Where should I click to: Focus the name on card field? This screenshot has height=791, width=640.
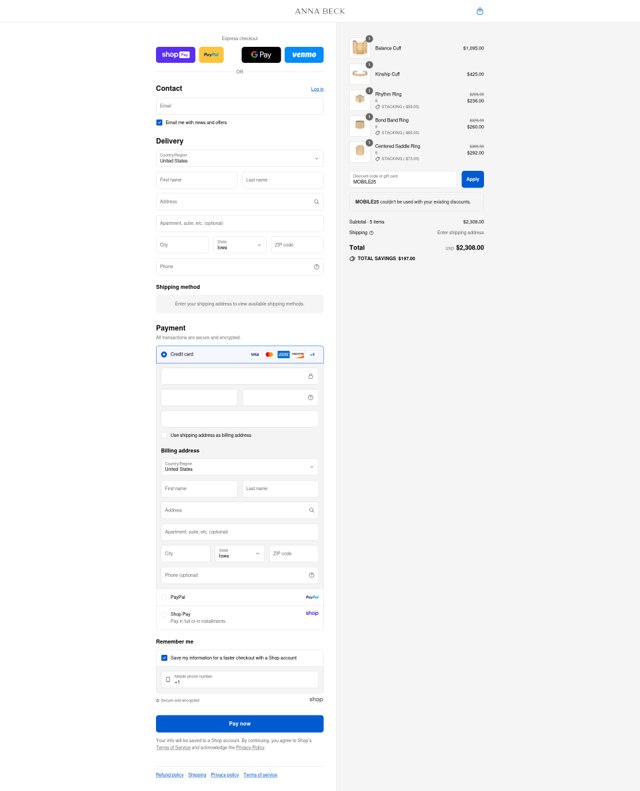pos(240,419)
